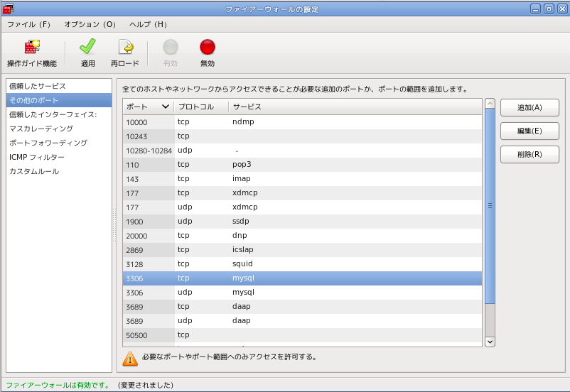Sort by ポート column header arrow
570x392 pixels.
click(x=166, y=107)
